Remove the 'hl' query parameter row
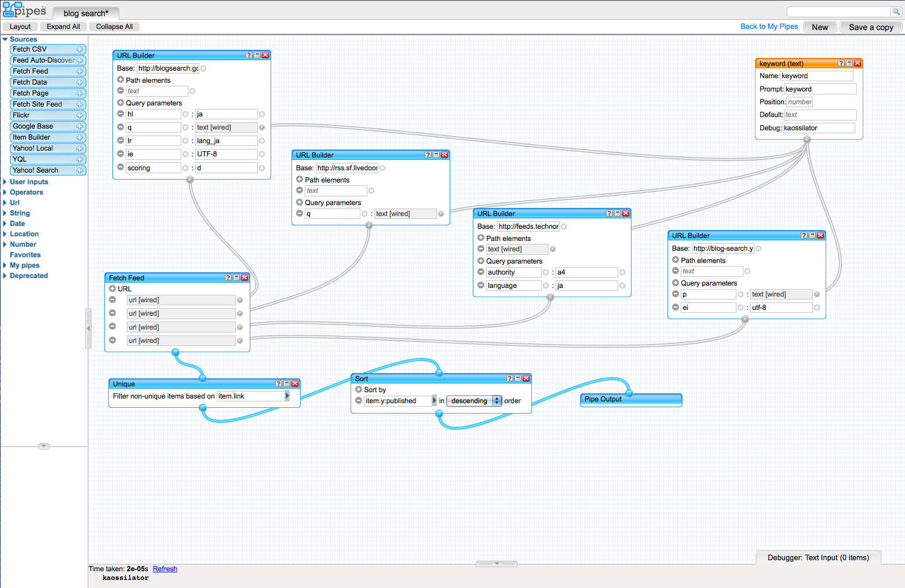Image resolution: width=905 pixels, height=588 pixels. coord(121,114)
